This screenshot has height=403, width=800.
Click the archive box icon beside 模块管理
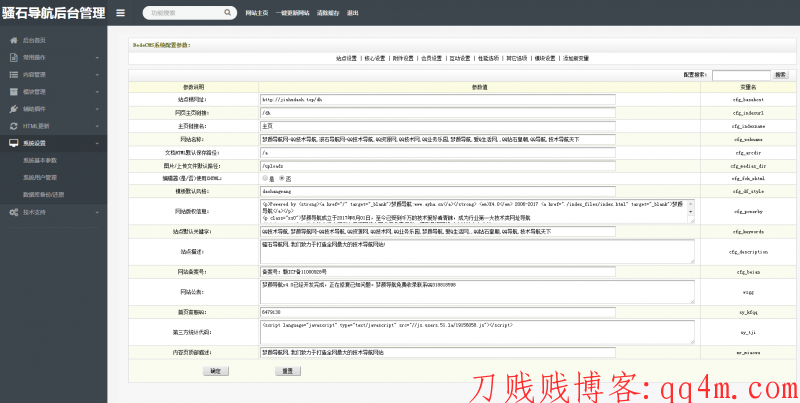pyautogui.click(x=14, y=92)
